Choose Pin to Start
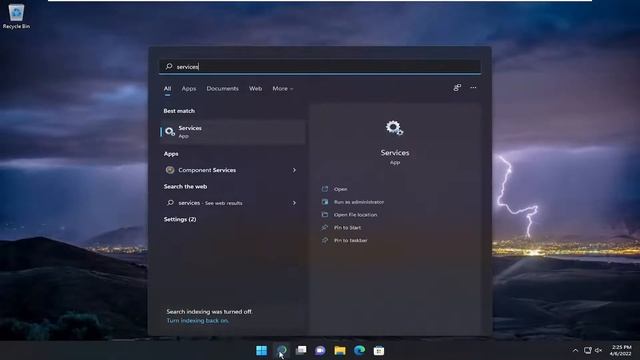 coord(347,228)
